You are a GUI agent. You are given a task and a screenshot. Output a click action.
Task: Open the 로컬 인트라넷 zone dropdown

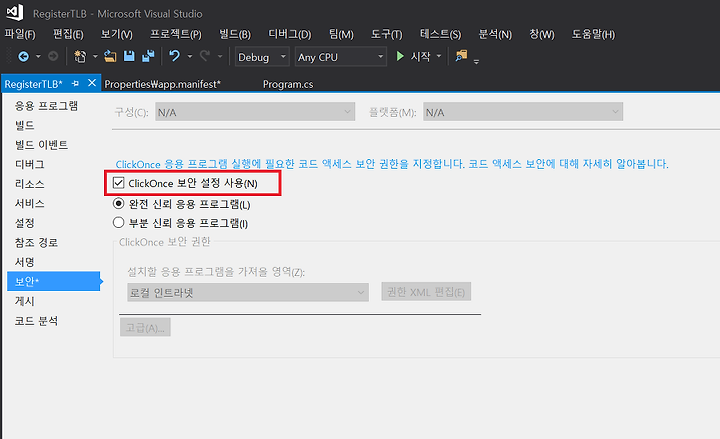(x=248, y=292)
